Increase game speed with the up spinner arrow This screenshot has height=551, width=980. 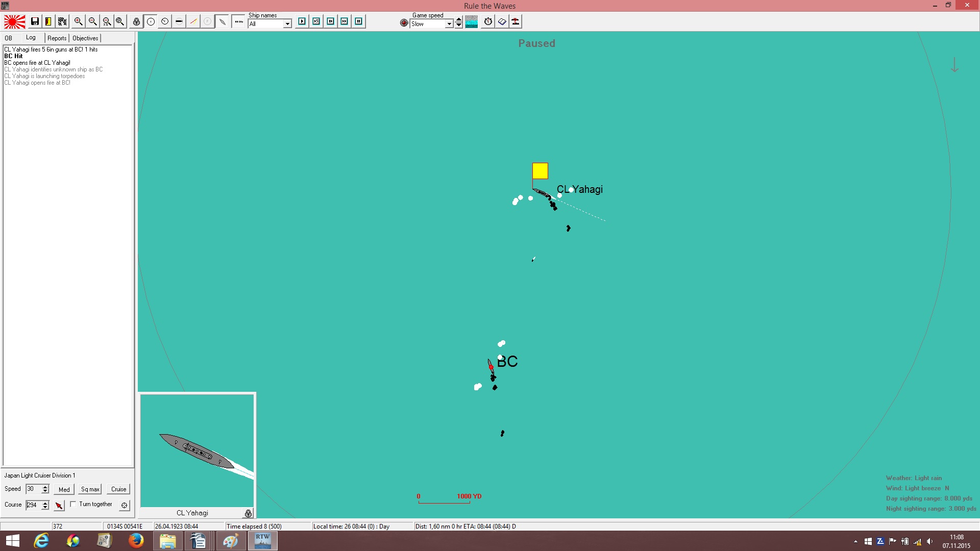click(x=459, y=19)
